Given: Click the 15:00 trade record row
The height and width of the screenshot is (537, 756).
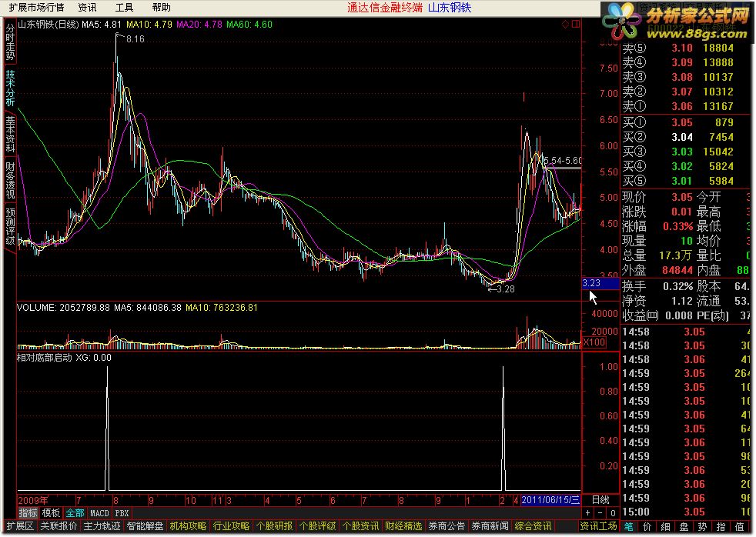Looking at the screenshot, I should tap(686, 512).
